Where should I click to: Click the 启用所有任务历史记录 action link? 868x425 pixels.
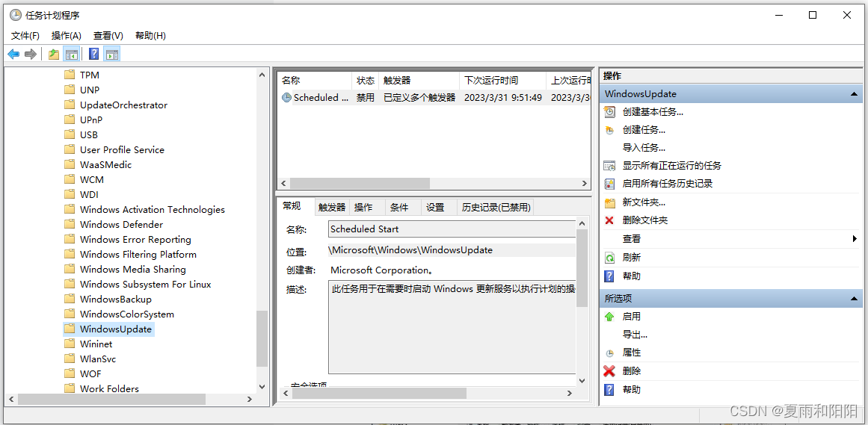point(668,183)
